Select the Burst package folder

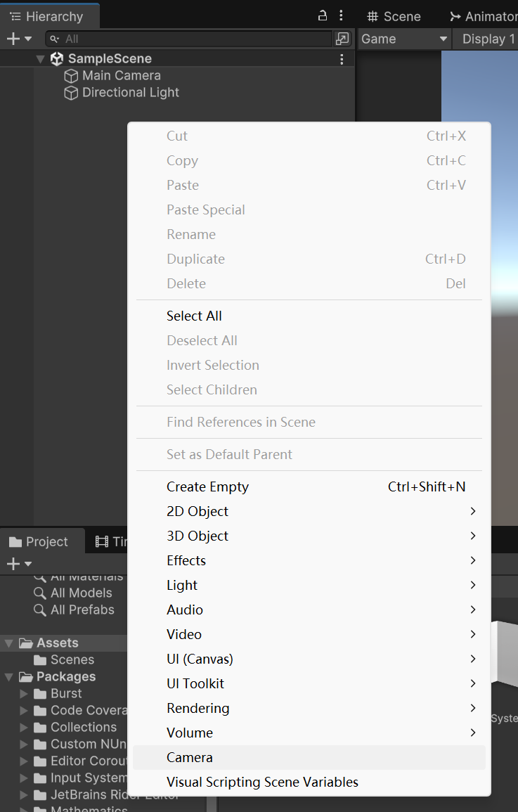[66, 693]
